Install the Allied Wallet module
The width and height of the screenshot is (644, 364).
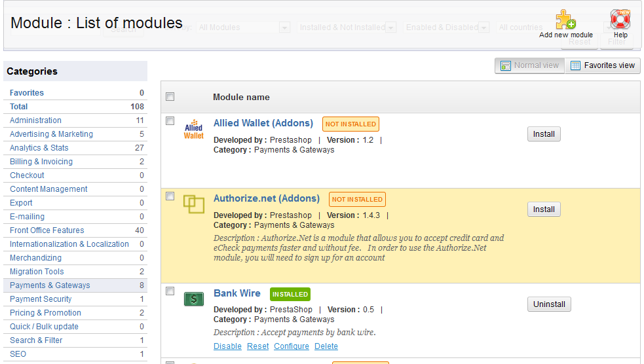point(544,134)
